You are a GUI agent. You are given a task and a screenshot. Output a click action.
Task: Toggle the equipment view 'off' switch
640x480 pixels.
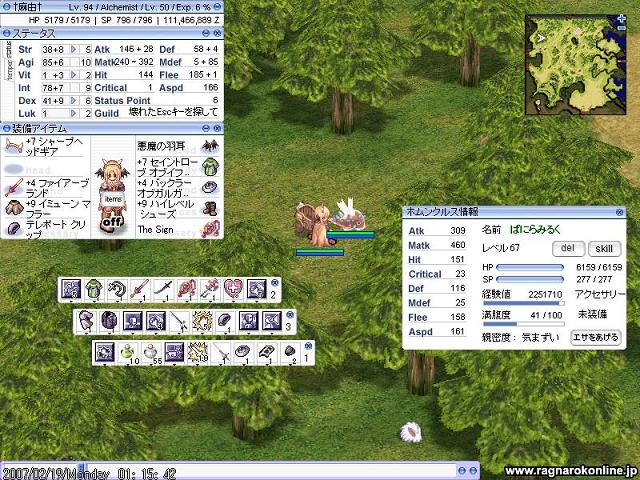tap(112, 222)
